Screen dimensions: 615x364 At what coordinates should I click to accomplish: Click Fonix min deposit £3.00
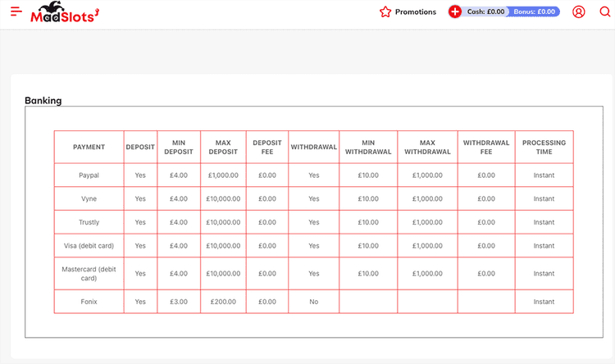tap(179, 302)
